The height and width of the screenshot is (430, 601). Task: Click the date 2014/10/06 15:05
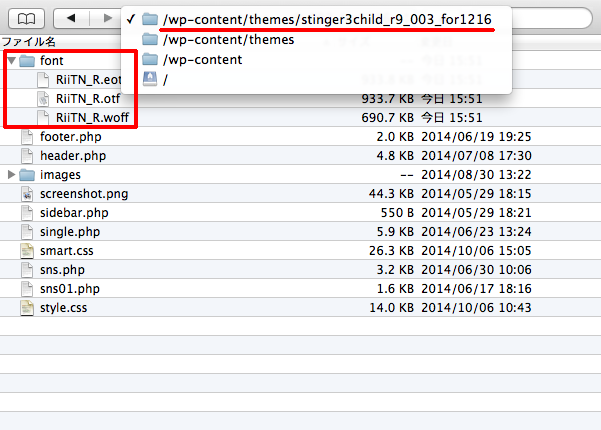coord(476,251)
